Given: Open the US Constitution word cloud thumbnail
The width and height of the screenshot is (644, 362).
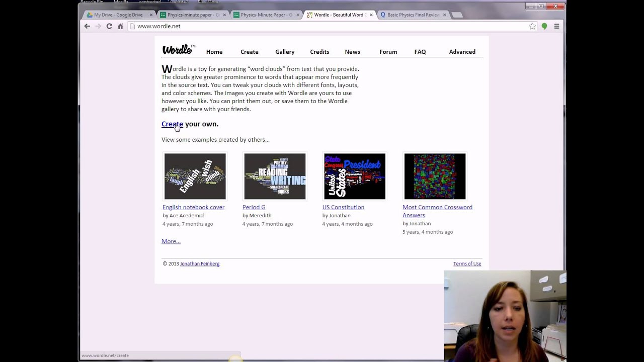Looking at the screenshot, I should coord(355,176).
